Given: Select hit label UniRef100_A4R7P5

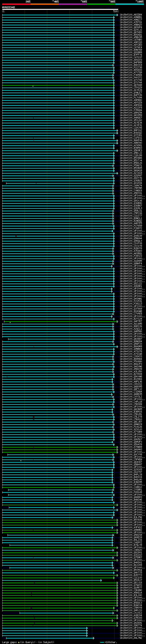Looking at the screenshot, I should point(131,223).
